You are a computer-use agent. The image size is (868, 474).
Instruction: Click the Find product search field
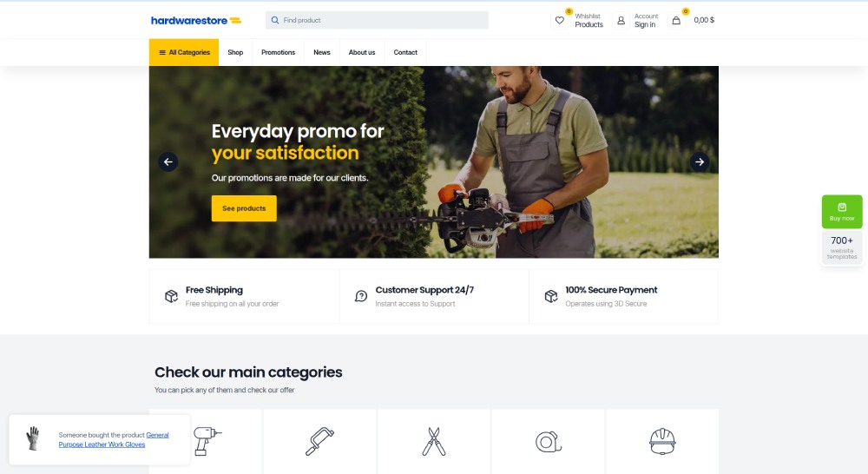click(377, 20)
